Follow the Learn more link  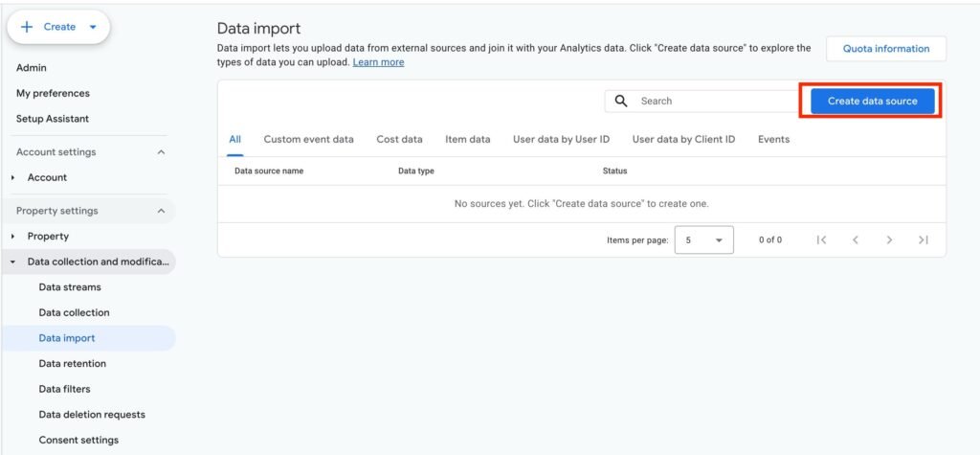[x=378, y=62]
